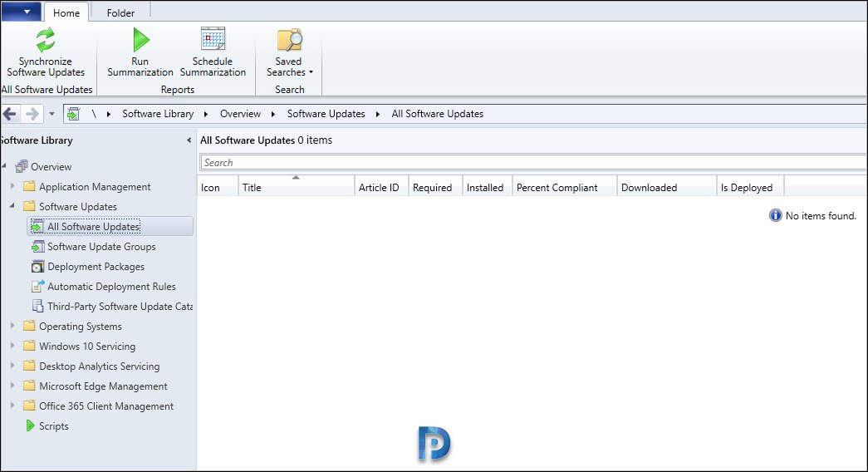Click the Overview node icon
The image size is (868, 472).
22,166
